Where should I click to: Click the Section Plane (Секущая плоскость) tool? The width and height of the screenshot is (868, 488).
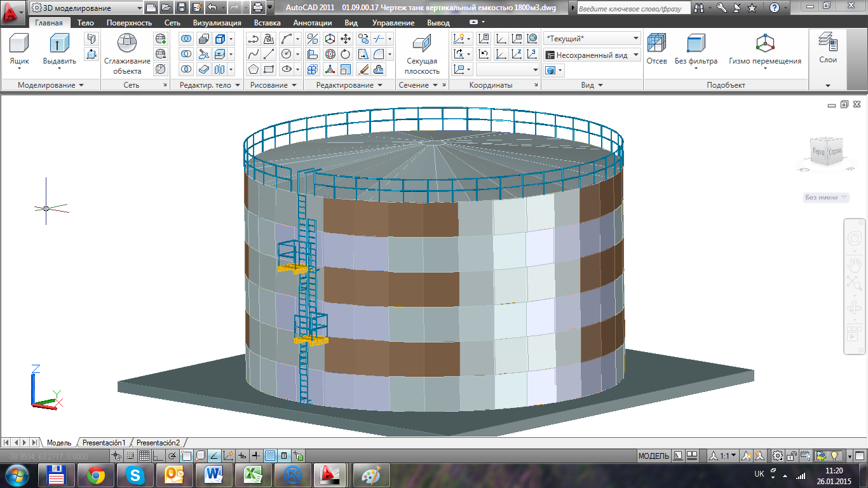coord(422,54)
